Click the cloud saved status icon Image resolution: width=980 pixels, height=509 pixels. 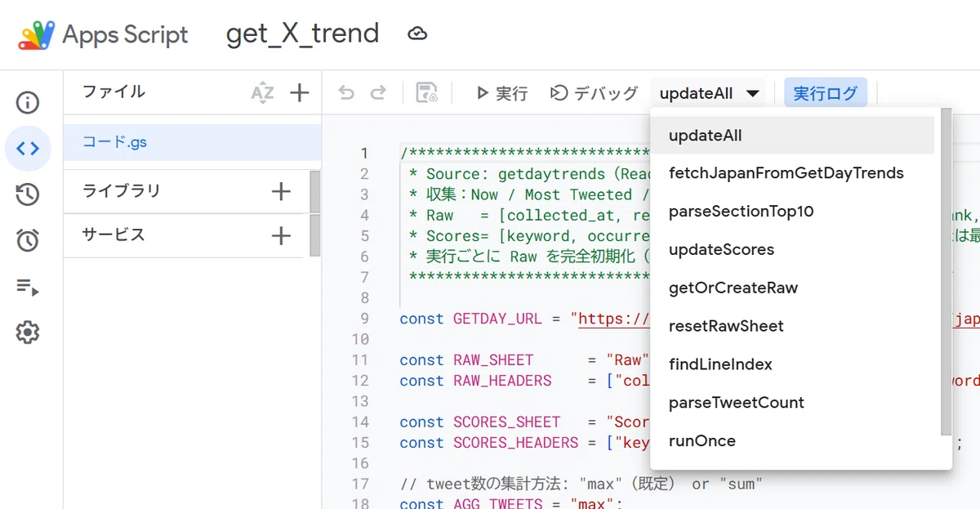(417, 34)
